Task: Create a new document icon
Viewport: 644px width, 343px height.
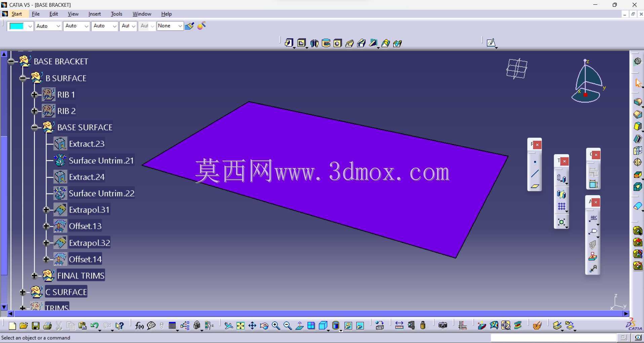Action: point(12,326)
